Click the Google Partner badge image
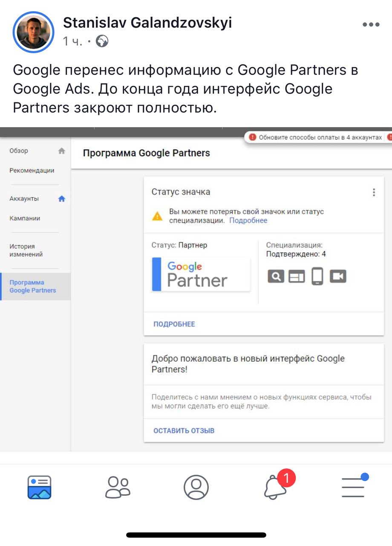This screenshot has height=546, width=392. (201, 274)
